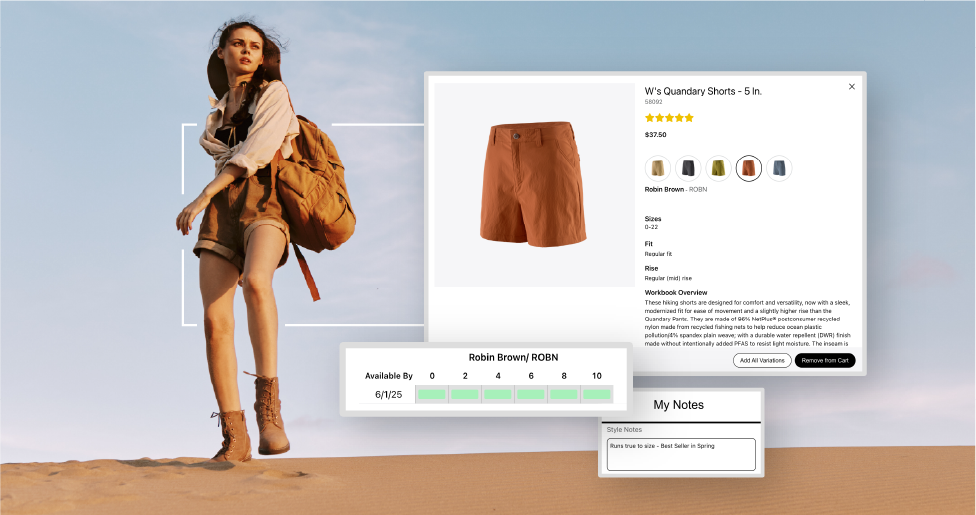Choose the dark charcoal shorts swatch
The width and height of the screenshot is (976, 515).
tap(687, 168)
